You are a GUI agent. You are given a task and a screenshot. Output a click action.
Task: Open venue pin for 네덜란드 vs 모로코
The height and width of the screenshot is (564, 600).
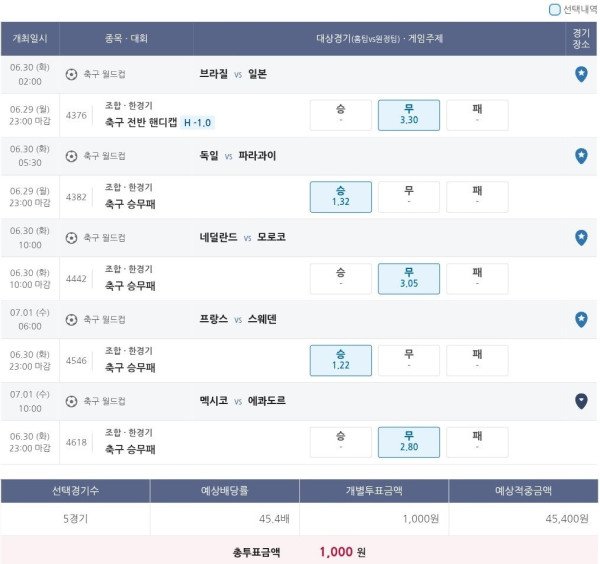coord(581,238)
